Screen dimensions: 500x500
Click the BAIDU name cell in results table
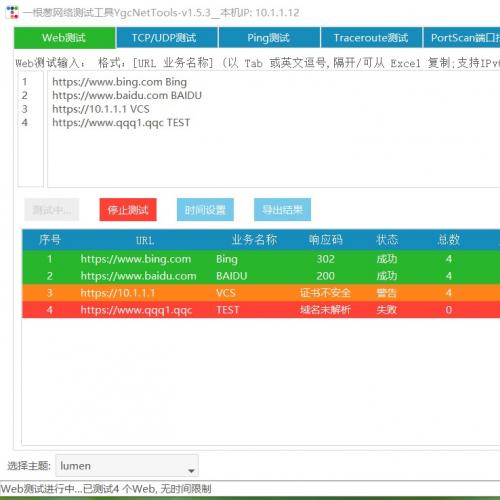coord(232,276)
